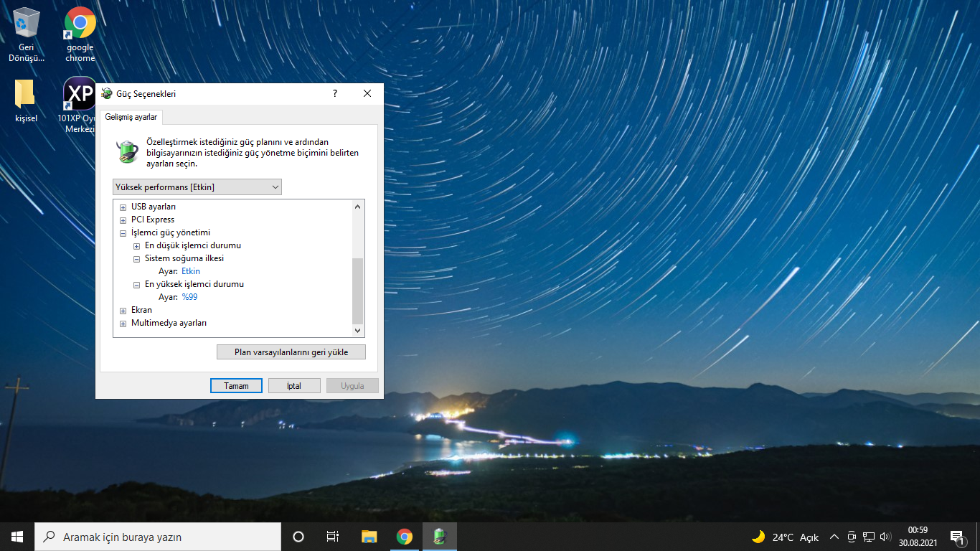Select the kişisel folder on the desktop
The height and width of the screenshot is (551, 980).
[26, 100]
